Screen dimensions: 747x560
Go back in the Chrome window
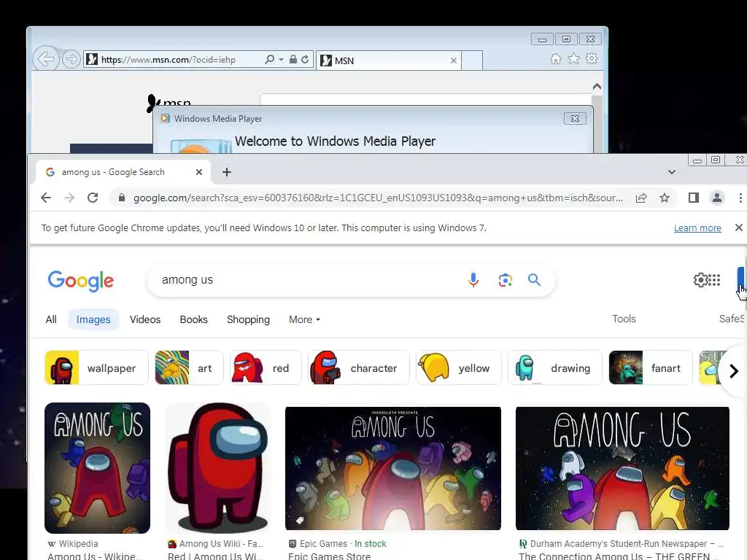pos(46,198)
